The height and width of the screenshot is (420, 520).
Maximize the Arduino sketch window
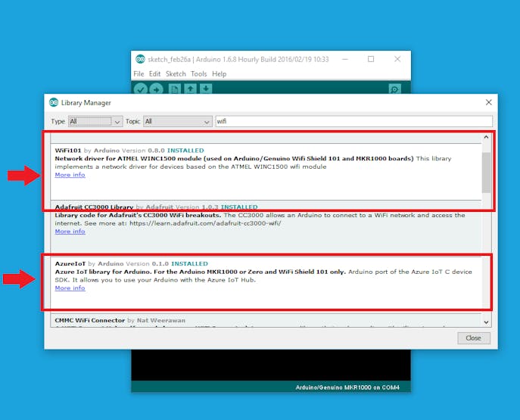(371, 59)
